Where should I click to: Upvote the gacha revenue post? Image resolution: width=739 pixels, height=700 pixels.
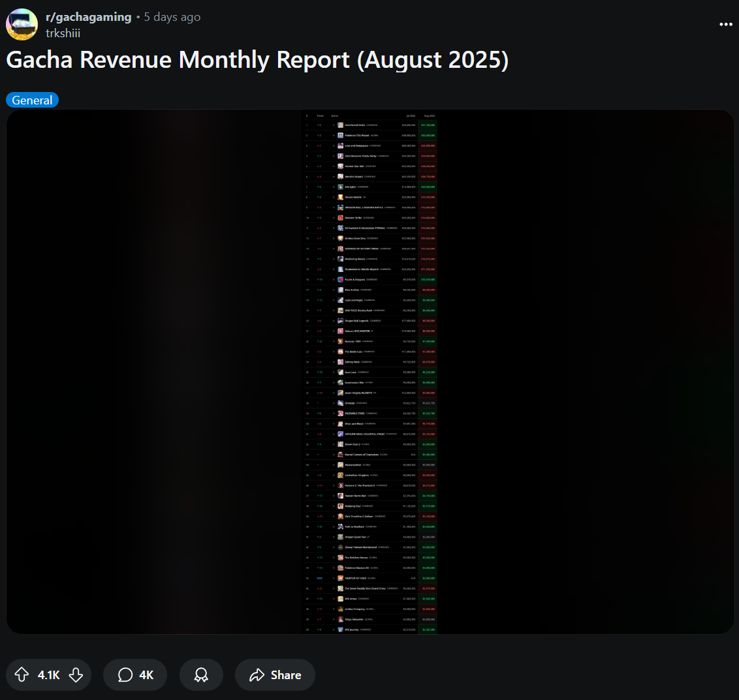(x=22, y=675)
